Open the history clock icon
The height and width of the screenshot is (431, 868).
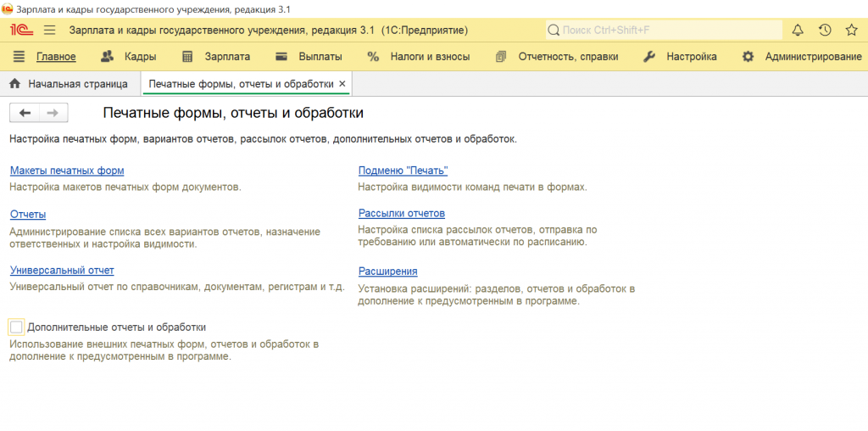tap(825, 30)
